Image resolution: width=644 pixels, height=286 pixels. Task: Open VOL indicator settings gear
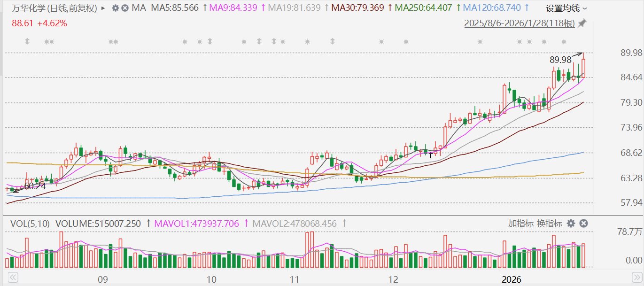coord(571,224)
